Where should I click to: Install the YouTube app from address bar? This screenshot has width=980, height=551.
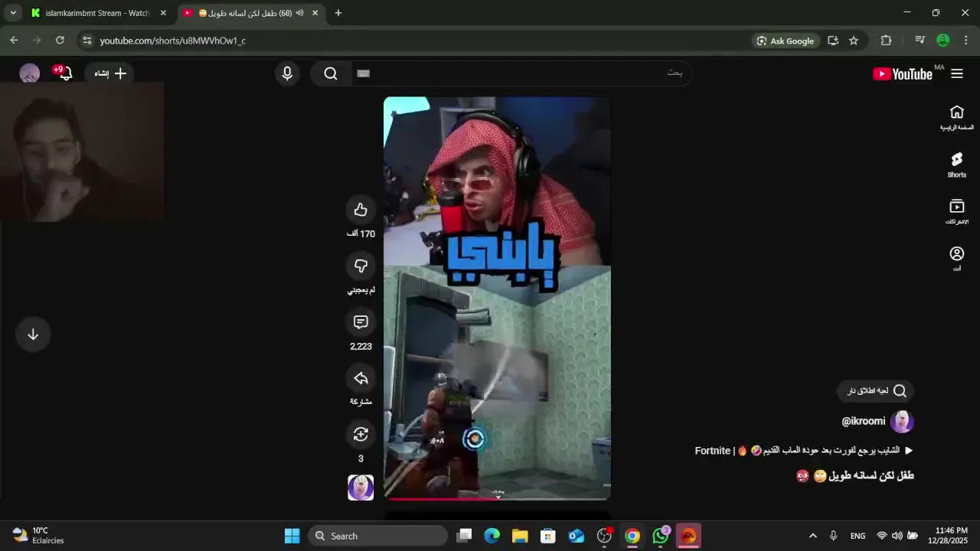click(x=833, y=41)
